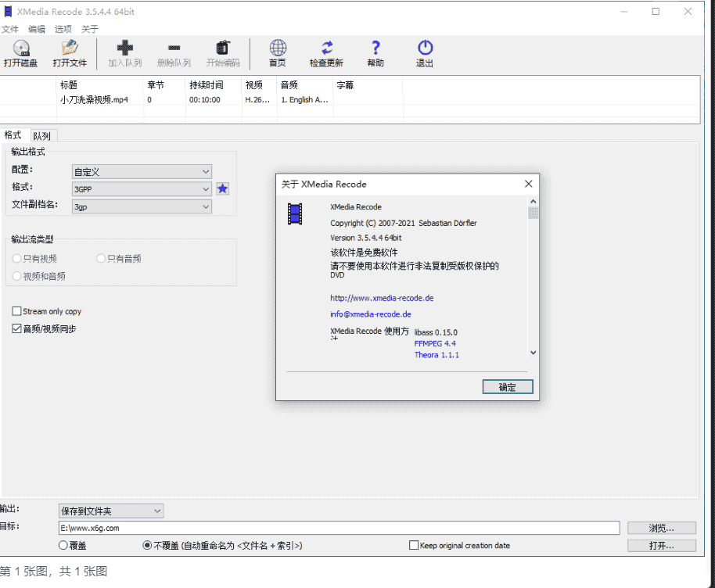The height and width of the screenshot is (588, 715).
Task: Switch to the 队列 (Queue) tab
Action: (x=41, y=136)
